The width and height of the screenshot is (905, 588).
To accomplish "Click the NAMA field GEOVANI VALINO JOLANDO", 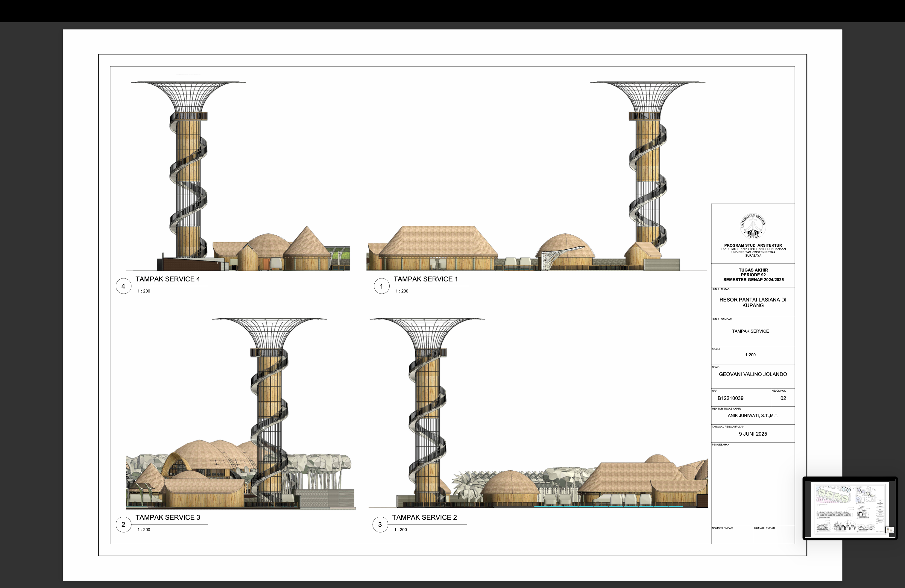I will (752, 374).
